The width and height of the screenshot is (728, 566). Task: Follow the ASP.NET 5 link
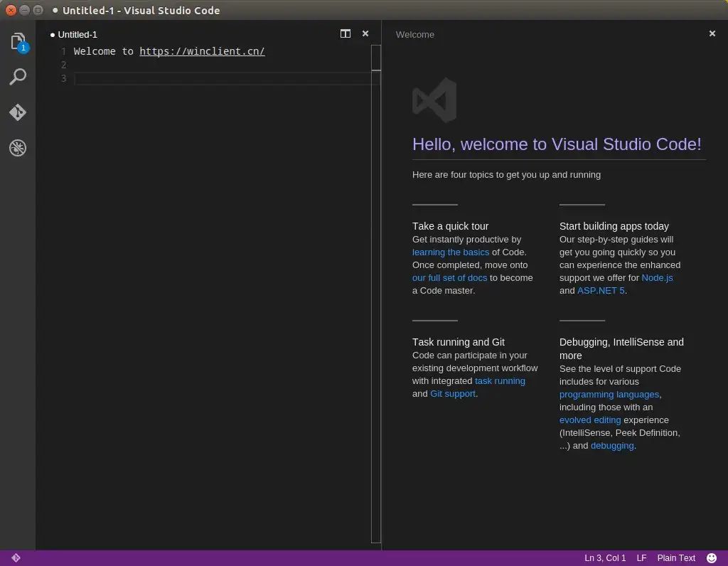[601, 291]
